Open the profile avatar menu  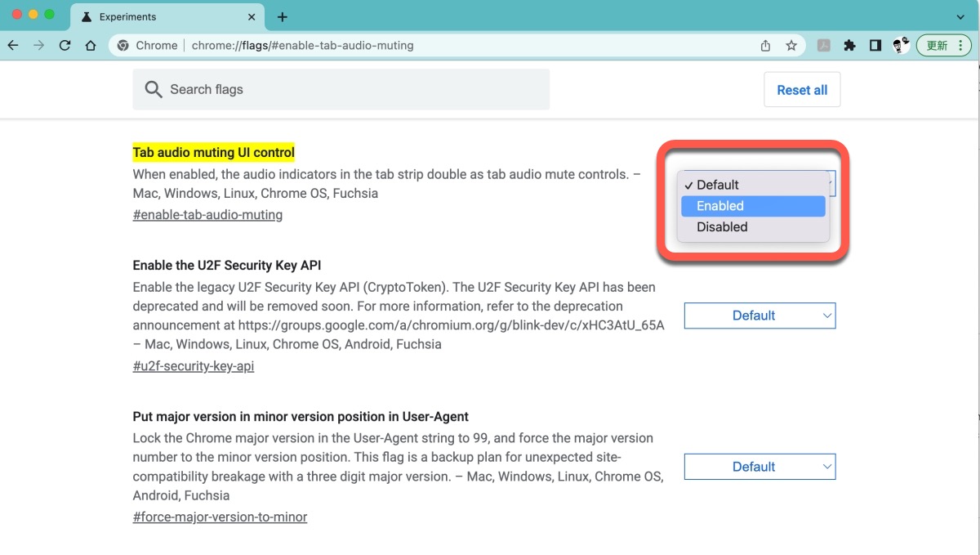click(x=901, y=46)
